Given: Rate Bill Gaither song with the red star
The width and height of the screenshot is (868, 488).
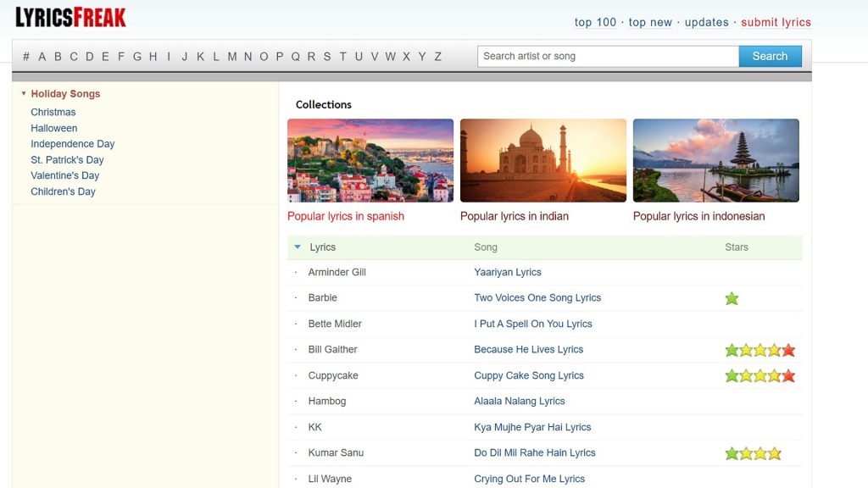Looking at the screenshot, I should 787,349.
